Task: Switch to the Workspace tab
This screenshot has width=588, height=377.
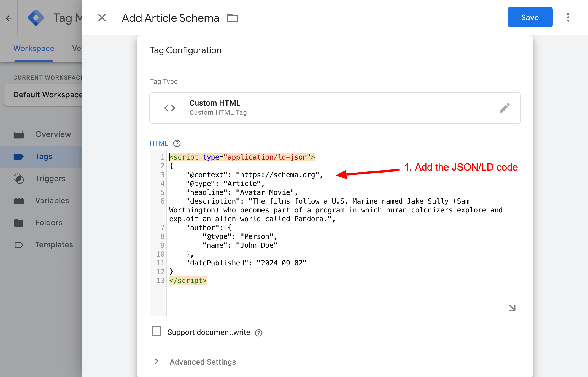Action: point(34,49)
